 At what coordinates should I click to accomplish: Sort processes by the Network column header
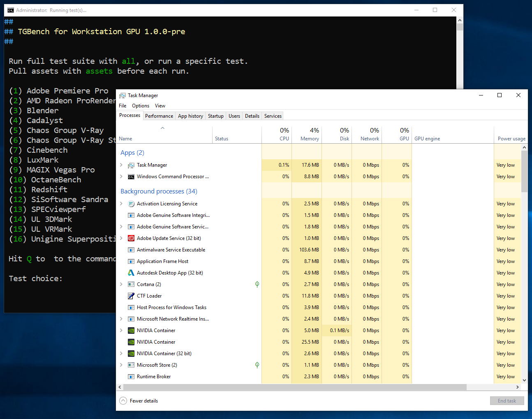tap(367, 135)
